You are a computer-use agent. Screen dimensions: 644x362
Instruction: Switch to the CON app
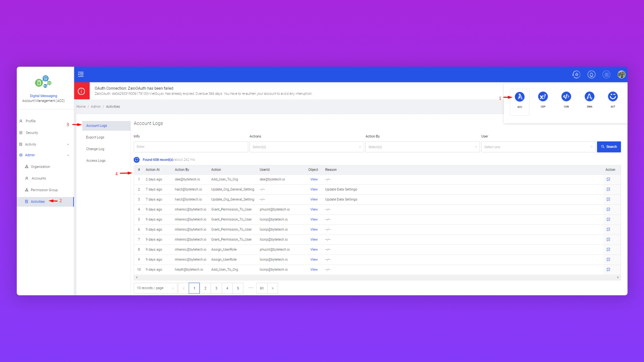click(x=566, y=97)
